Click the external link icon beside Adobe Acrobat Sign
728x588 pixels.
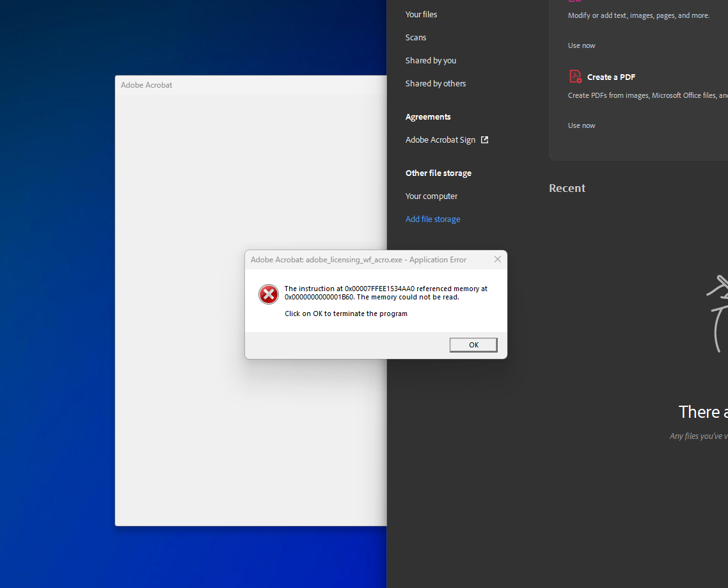485,139
